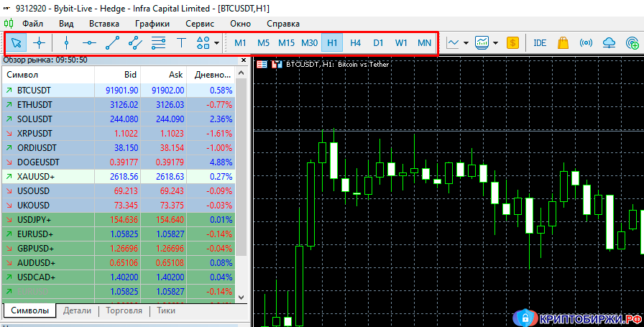644x327 pixels.
Task: Open the trading signals icon
Action: (586, 42)
